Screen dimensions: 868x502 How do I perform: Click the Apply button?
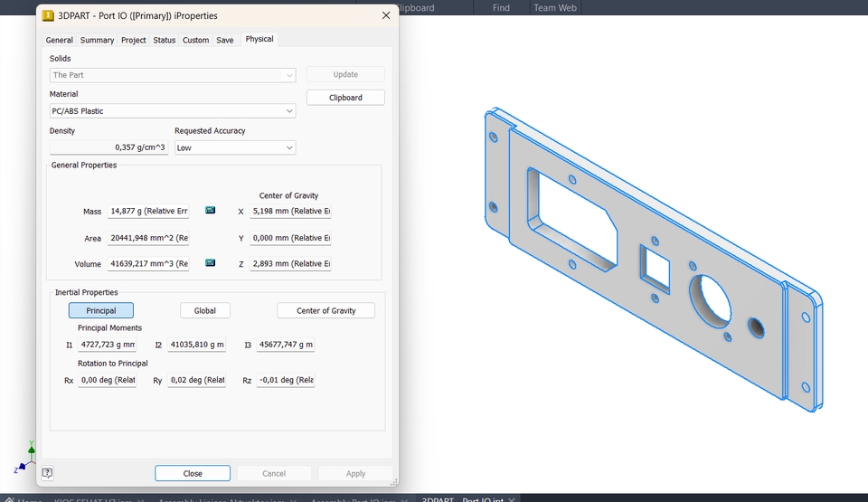tap(356, 473)
